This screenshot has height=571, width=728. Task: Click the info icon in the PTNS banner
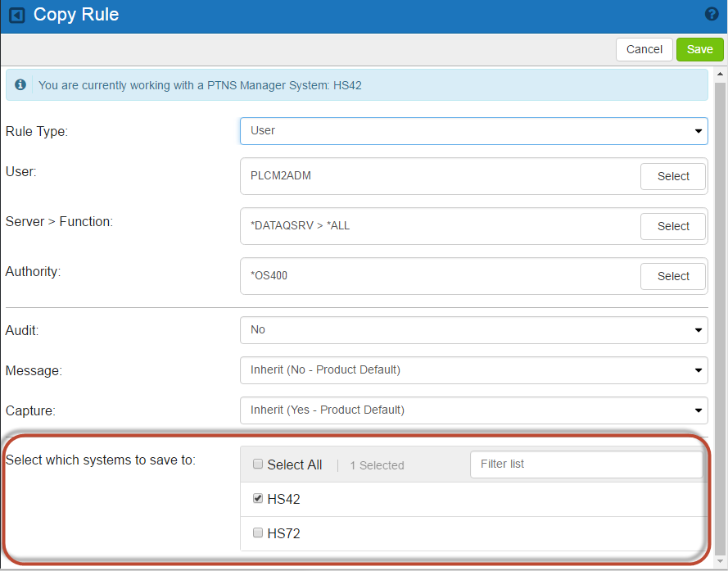tap(20, 84)
